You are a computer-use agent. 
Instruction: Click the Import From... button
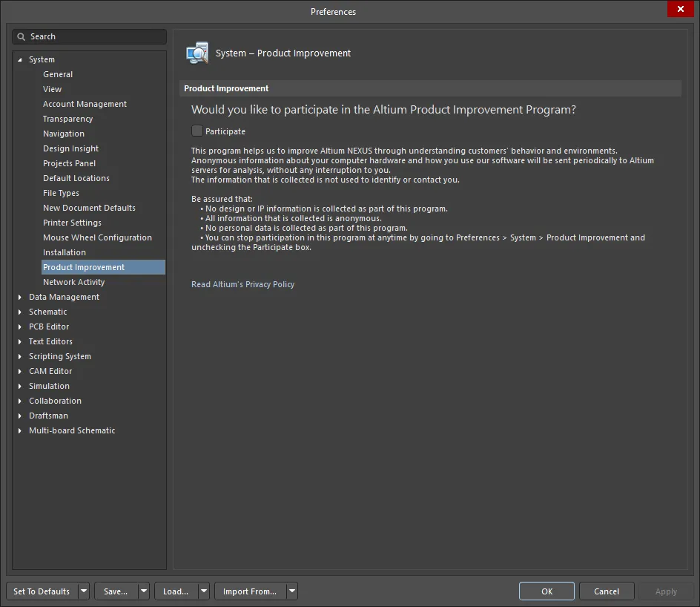pos(250,591)
